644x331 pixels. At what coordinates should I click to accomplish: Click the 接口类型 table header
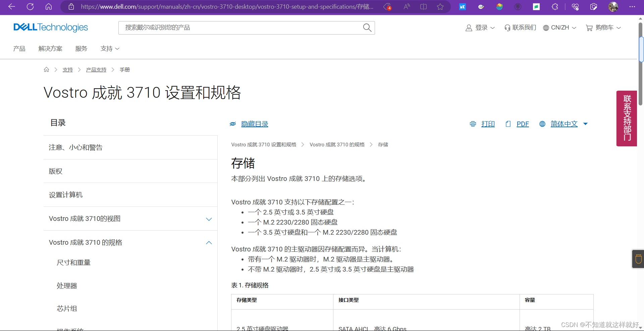(x=348, y=300)
